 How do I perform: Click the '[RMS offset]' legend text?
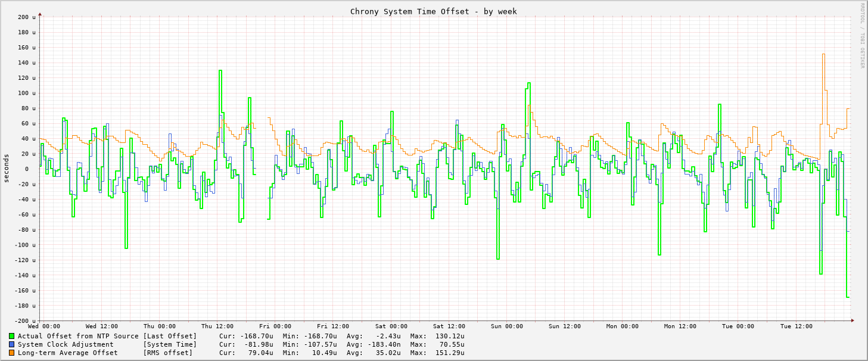tap(168, 353)
